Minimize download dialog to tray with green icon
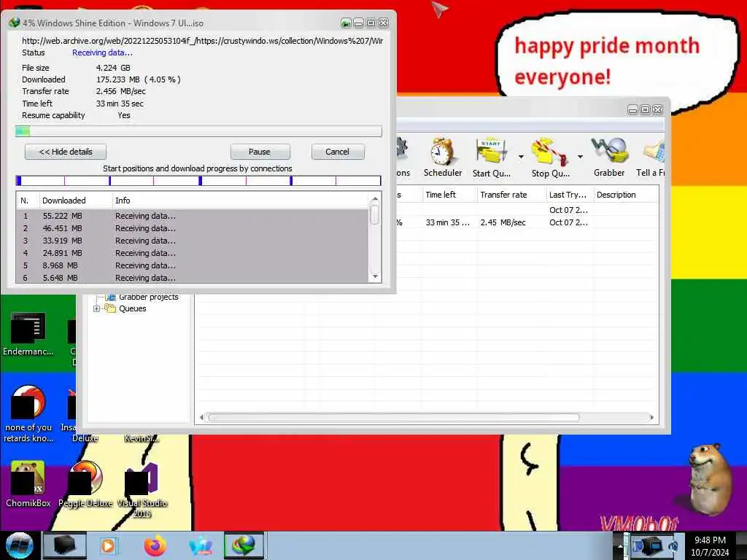The width and height of the screenshot is (747, 560). (346, 23)
